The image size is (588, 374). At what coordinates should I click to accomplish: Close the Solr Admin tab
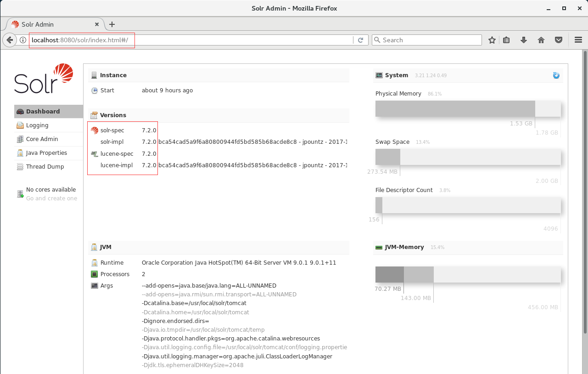97,24
